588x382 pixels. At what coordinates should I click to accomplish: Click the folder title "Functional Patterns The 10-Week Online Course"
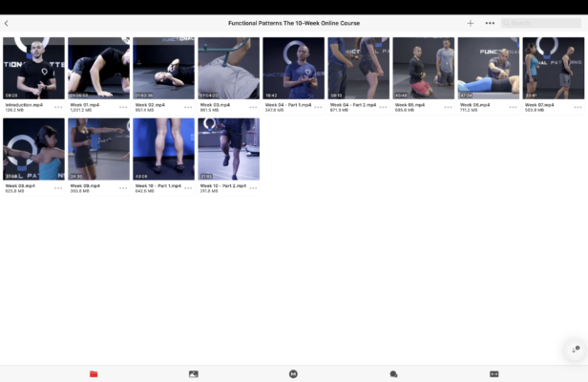pyautogui.click(x=294, y=23)
